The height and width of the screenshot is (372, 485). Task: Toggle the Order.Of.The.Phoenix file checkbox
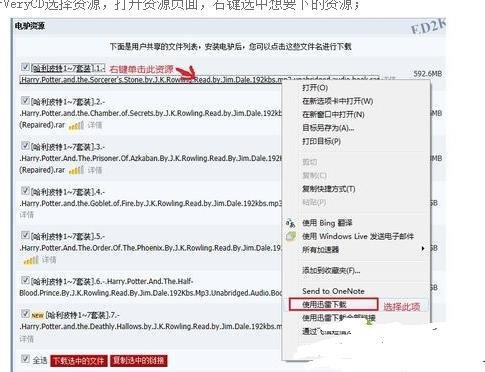pos(25,235)
